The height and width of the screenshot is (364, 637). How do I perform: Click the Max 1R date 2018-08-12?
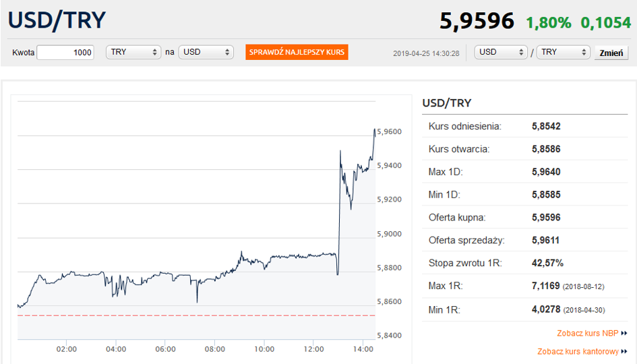tap(583, 286)
